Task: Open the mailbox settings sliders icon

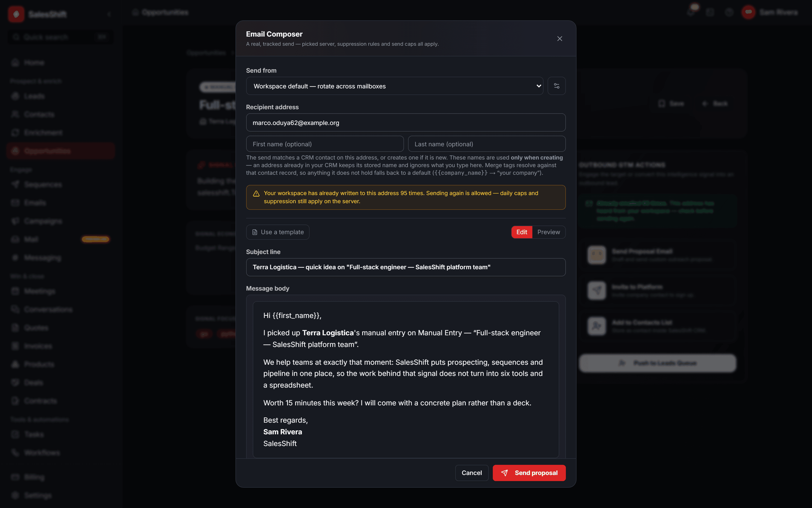Action: coord(556,86)
